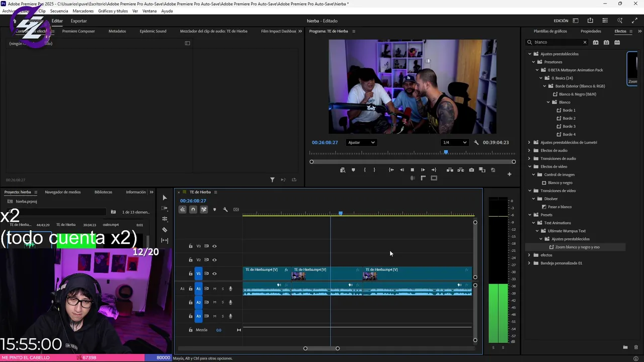Switch to the Navegador de medios tab
This screenshot has height=362, width=644.
click(62, 192)
